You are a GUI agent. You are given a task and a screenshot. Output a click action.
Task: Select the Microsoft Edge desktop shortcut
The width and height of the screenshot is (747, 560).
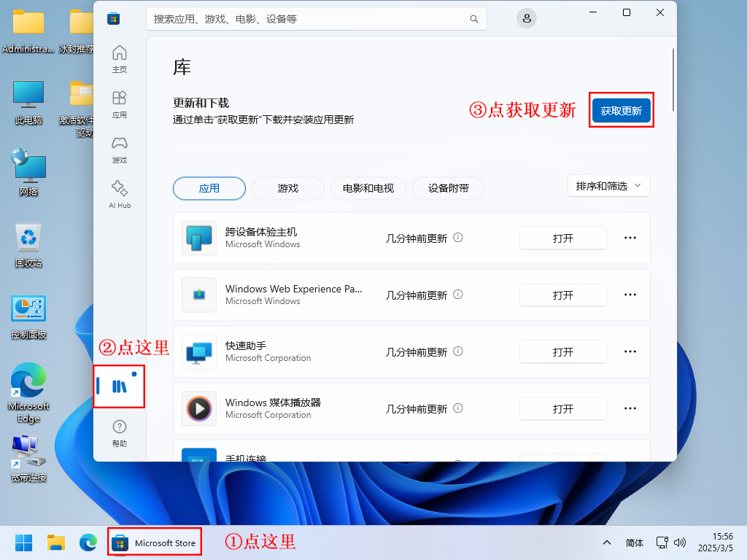[28, 393]
